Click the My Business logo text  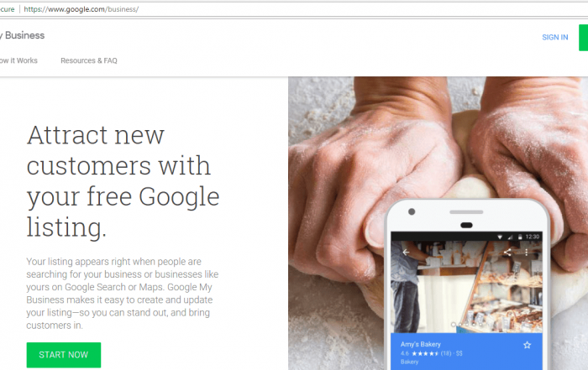pyautogui.click(x=23, y=35)
